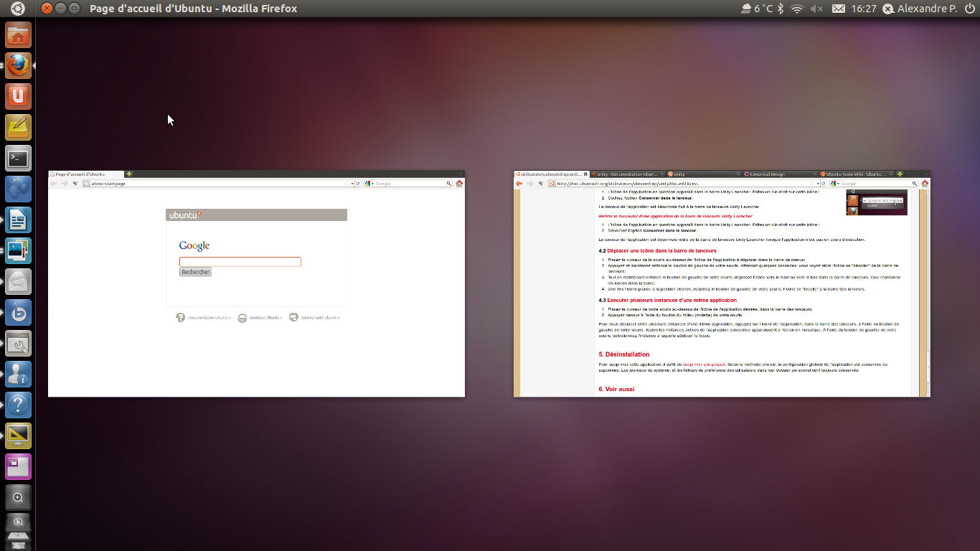Image resolution: width=980 pixels, height=551 pixels.
Task: Open the Workspace Switcher launcher icon
Action: tap(18, 467)
